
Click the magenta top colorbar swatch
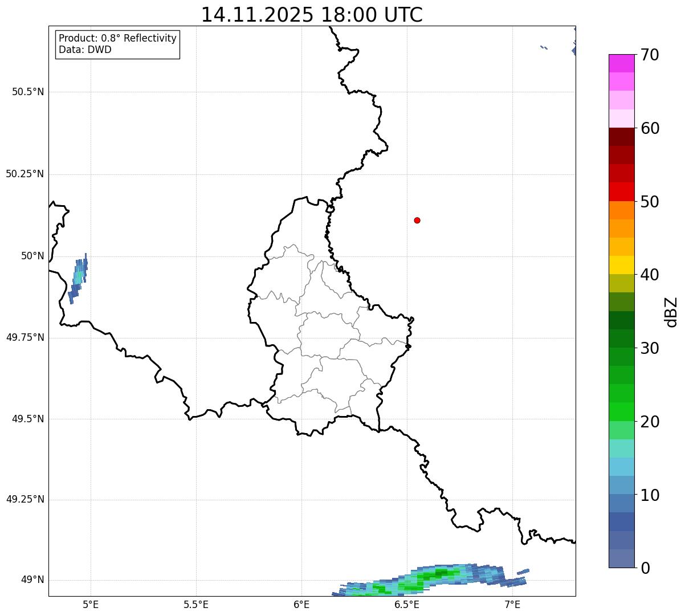(x=621, y=63)
